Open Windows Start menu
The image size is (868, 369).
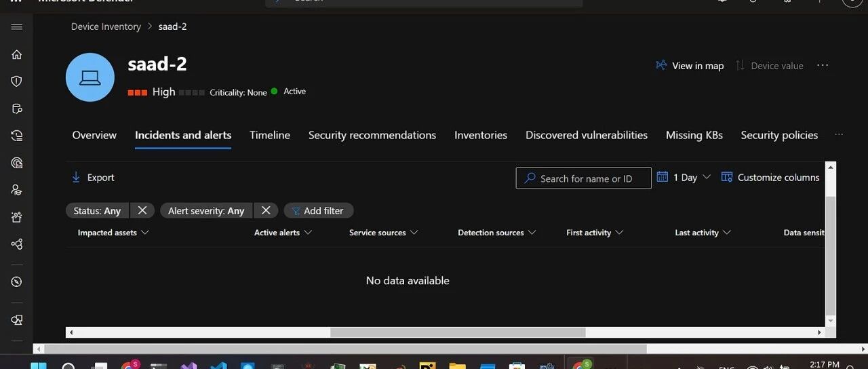39,366
